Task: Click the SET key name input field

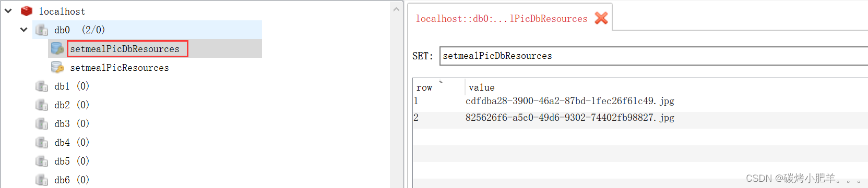Action: pyautogui.click(x=653, y=56)
